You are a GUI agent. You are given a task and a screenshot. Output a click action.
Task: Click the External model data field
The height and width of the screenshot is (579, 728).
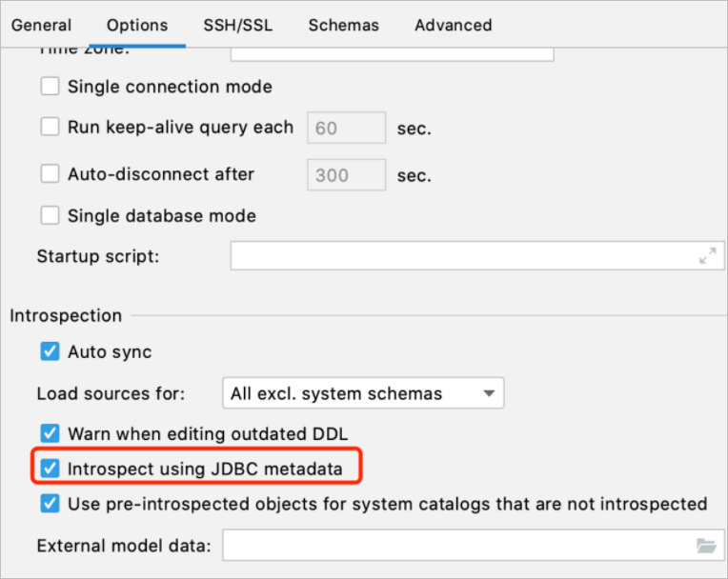point(455,547)
